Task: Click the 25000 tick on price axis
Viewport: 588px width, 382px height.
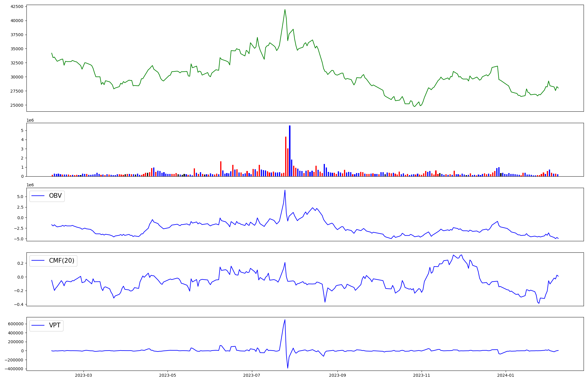Action: [17, 105]
